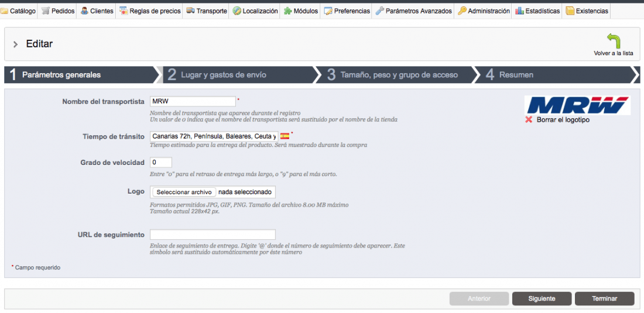
Task: Open the Estadísticas menu
Action: click(x=537, y=11)
